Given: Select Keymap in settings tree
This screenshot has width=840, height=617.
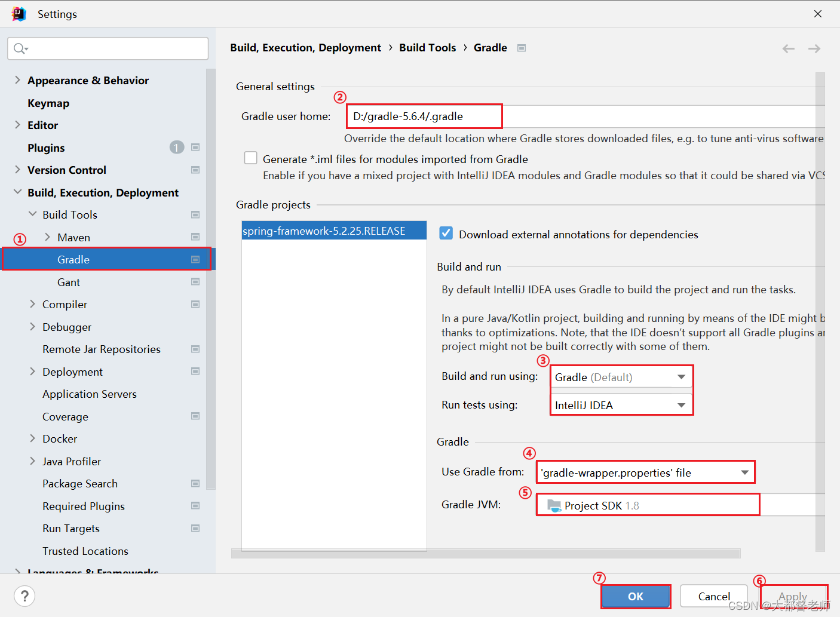Looking at the screenshot, I should tap(48, 103).
